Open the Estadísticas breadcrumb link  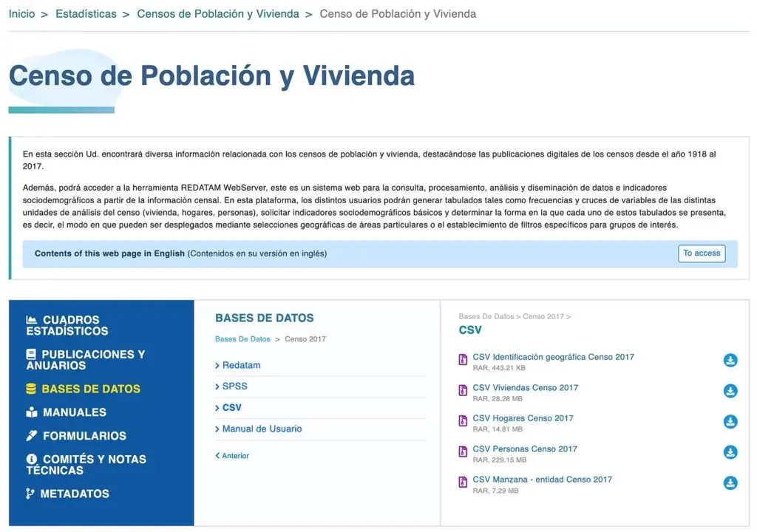coord(86,13)
